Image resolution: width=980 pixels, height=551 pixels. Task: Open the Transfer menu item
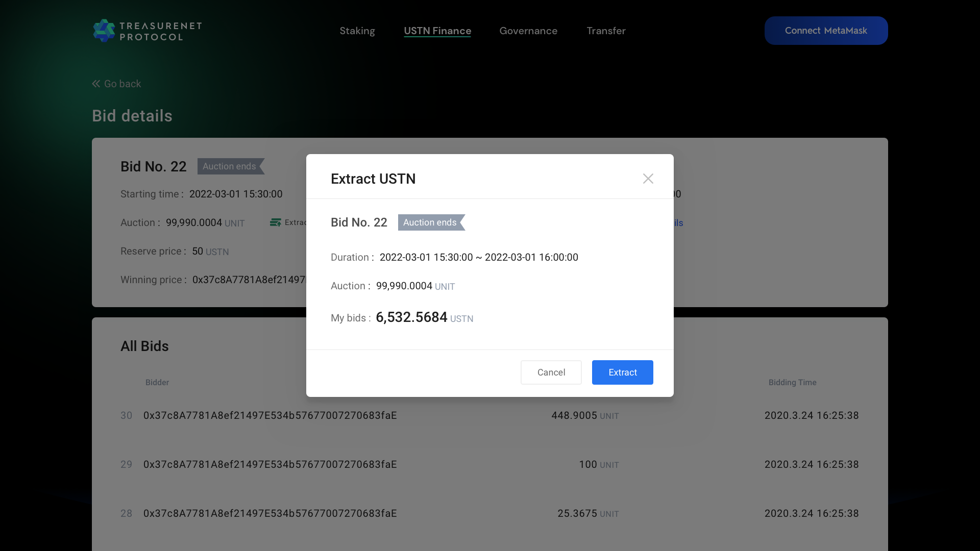pos(606,30)
